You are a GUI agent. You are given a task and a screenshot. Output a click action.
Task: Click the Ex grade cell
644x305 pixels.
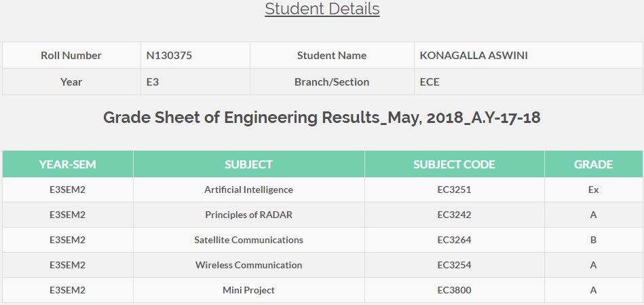coord(594,190)
